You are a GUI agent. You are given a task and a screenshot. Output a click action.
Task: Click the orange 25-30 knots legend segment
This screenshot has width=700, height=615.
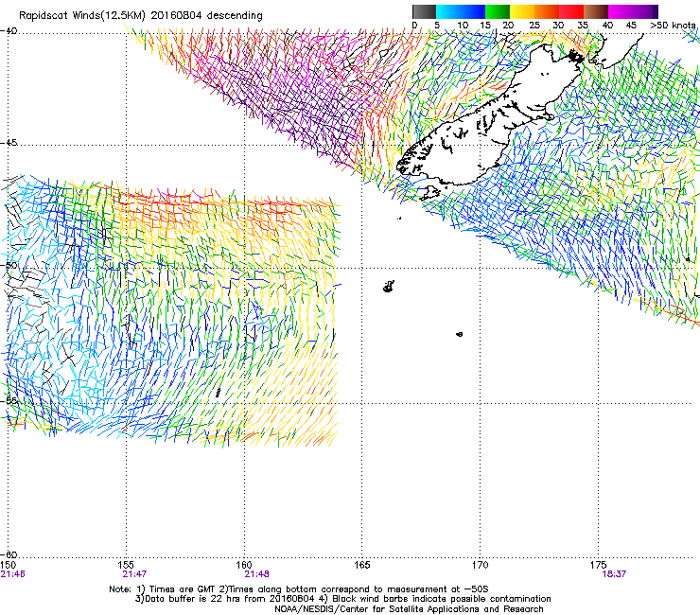tap(547, 11)
